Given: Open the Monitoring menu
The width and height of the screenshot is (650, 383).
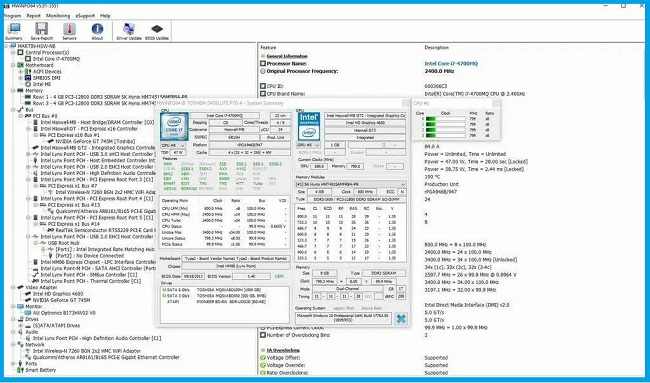Looking at the screenshot, I should tap(58, 16).
